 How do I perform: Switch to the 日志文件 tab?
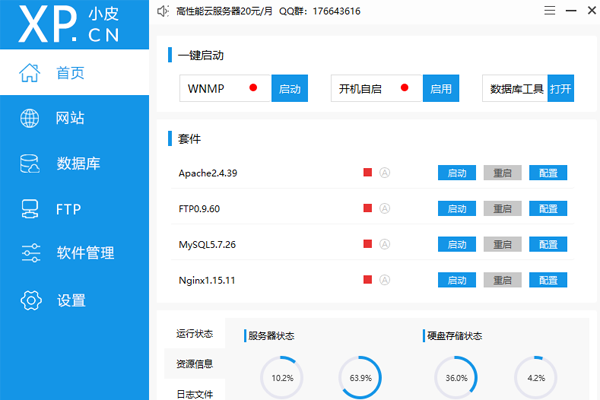pyautogui.click(x=194, y=393)
